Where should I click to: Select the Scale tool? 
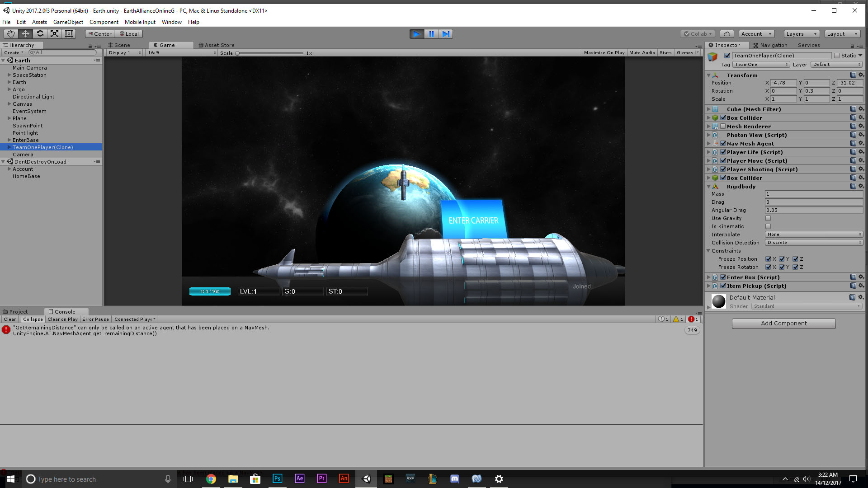tap(54, 34)
